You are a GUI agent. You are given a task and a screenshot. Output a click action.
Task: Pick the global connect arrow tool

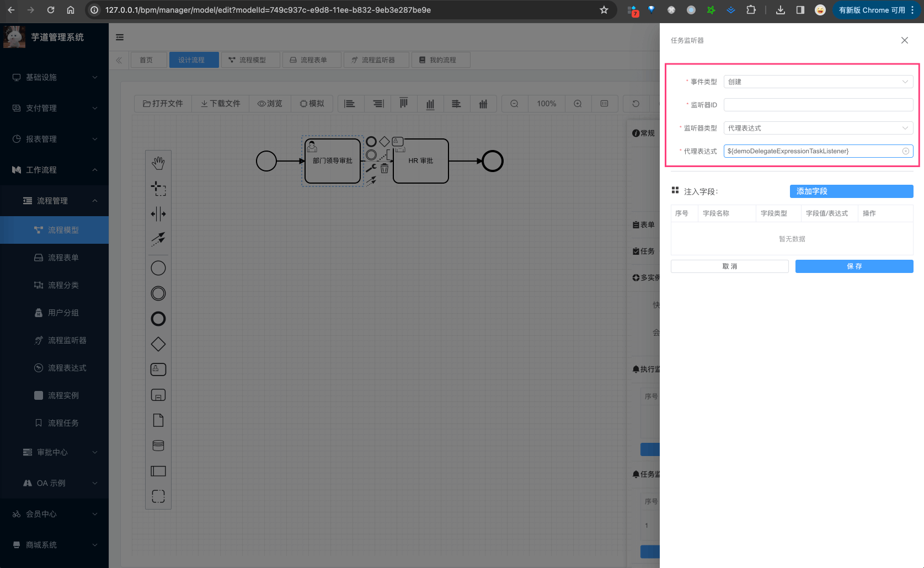[158, 238]
